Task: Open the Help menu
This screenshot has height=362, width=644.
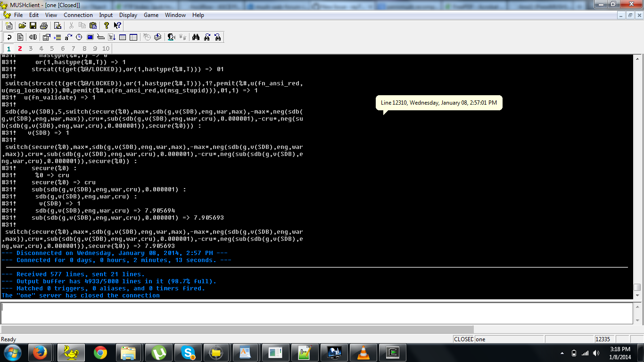Action: coord(198,15)
